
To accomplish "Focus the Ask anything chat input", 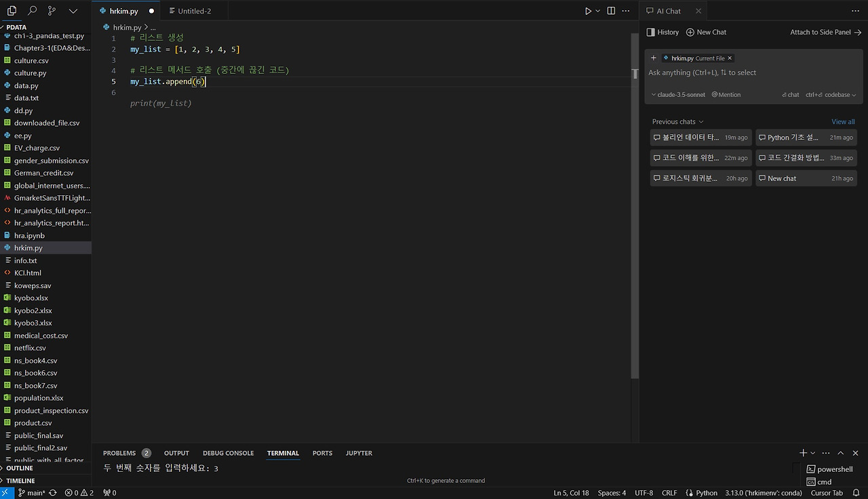I will (x=753, y=73).
